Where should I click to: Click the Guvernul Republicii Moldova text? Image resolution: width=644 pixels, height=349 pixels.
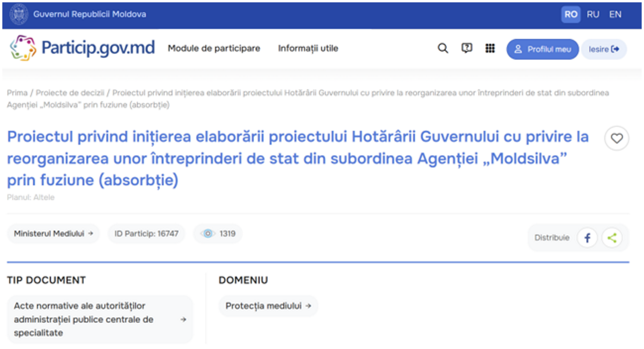point(90,14)
